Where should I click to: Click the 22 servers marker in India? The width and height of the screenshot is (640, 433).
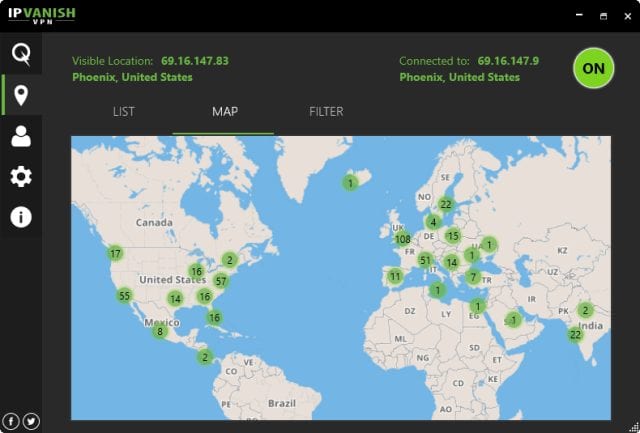pos(575,334)
